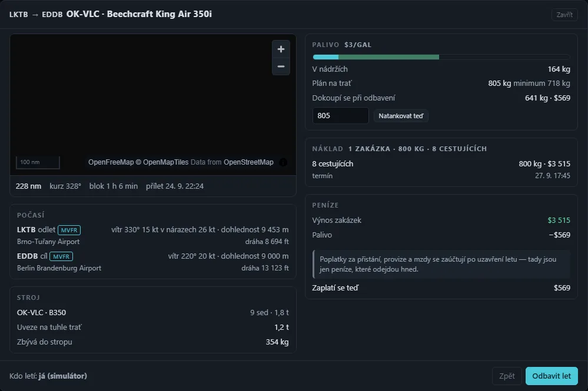This screenshot has height=391, width=588.
Task: Click the 'Kdo letí: já (simulátor)' text
Action: [48, 376]
